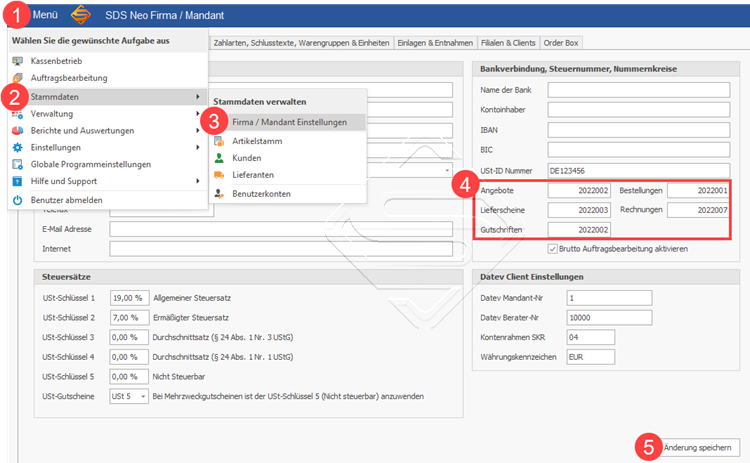Click the Datev Berater-Nr field

609,318
